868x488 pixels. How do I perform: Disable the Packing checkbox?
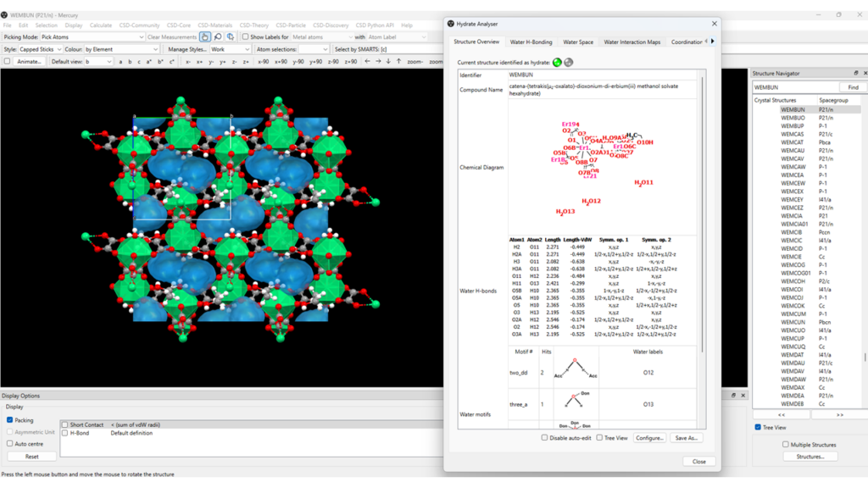9,419
